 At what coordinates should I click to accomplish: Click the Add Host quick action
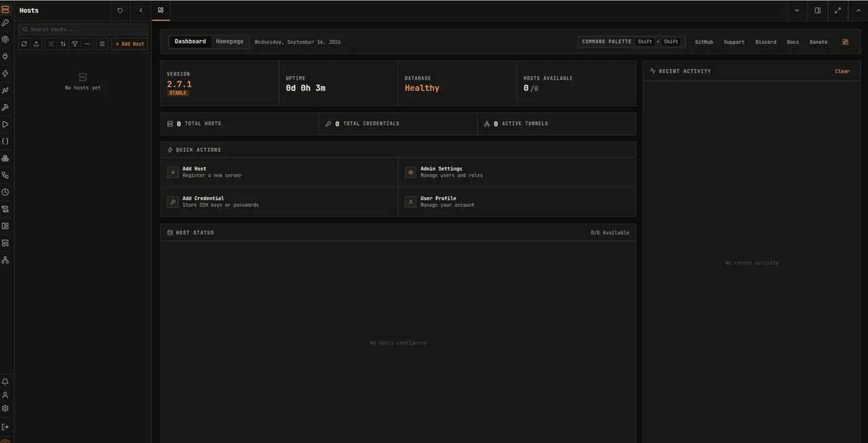tap(279, 172)
